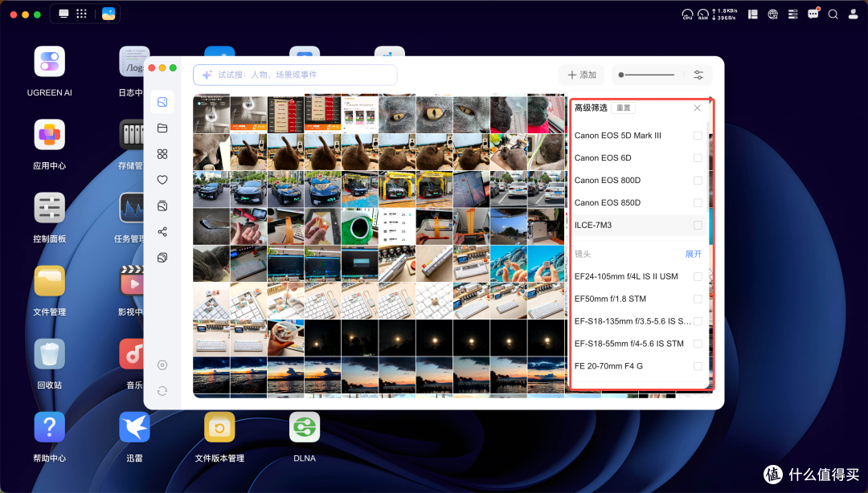The height and width of the screenshot is (493, 868).
Task: Open the Folders view in the sidebar
Action: coord(162,128)
